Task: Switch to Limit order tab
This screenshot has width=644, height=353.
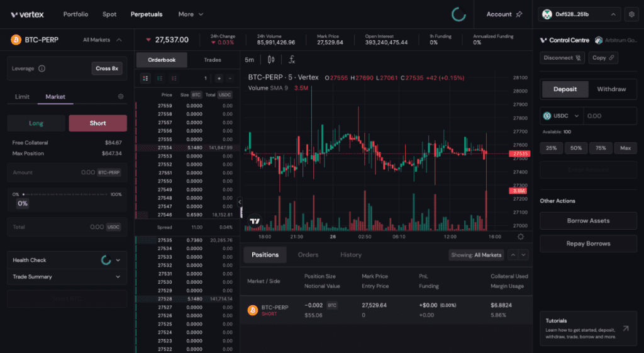Action: [22, 96]
